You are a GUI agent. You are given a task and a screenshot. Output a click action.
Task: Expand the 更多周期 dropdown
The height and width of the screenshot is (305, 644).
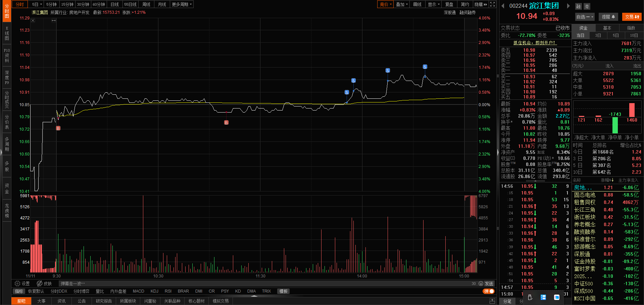(x=182, y=4)
